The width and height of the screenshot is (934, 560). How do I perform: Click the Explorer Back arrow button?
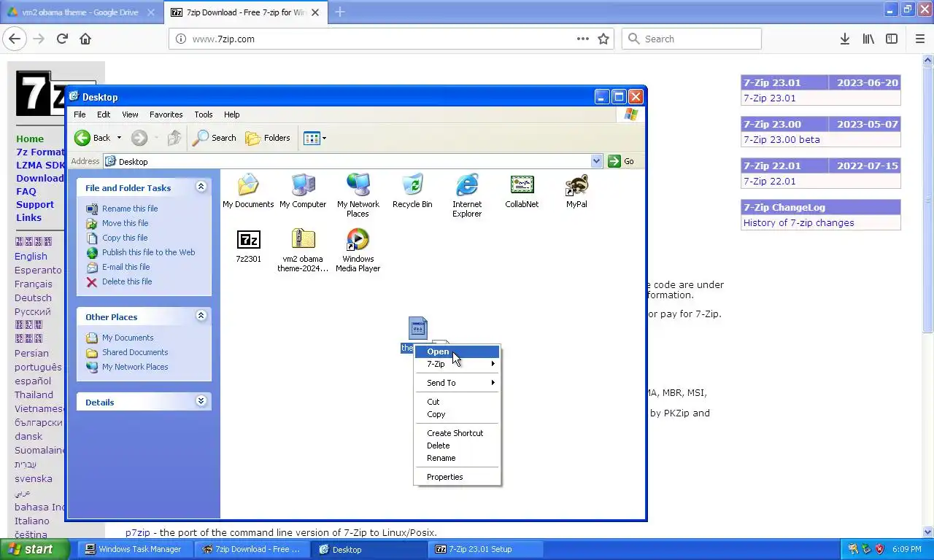[93, 138]
